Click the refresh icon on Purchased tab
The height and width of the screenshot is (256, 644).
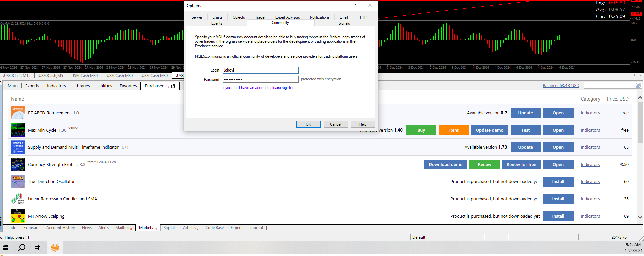[173, 86]
